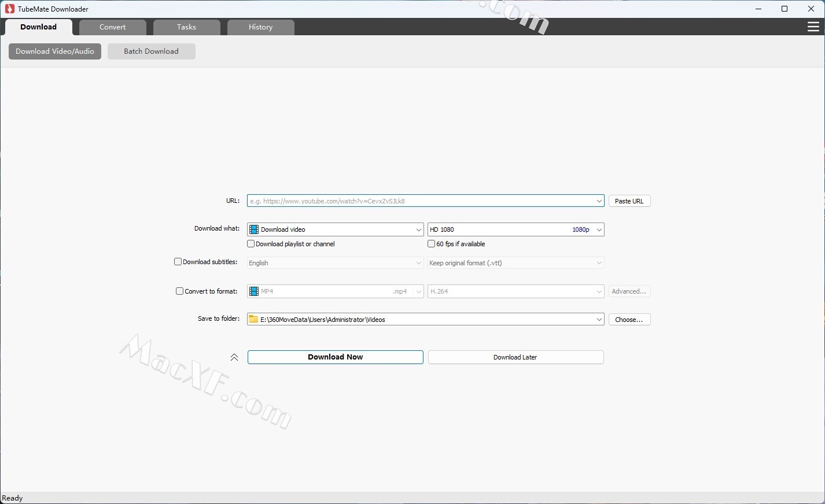Switch to the Tasks tab
The width and height of the screenshot is (825, 504).
(187, 27)
